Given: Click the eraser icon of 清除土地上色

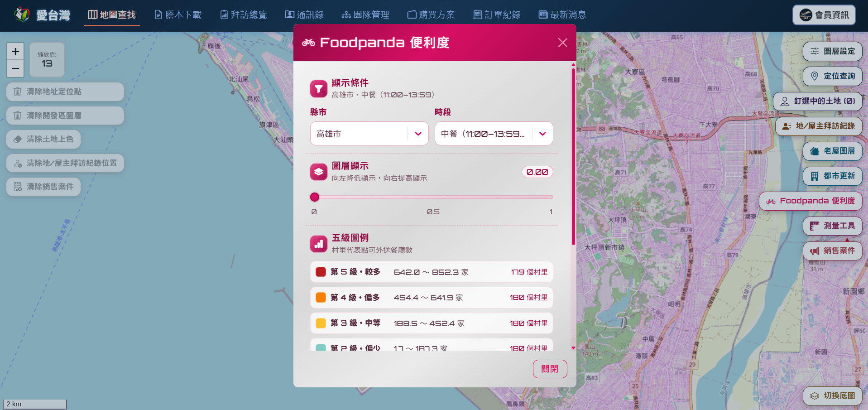Looking at the screenshot, I should (x=17, y=139).
